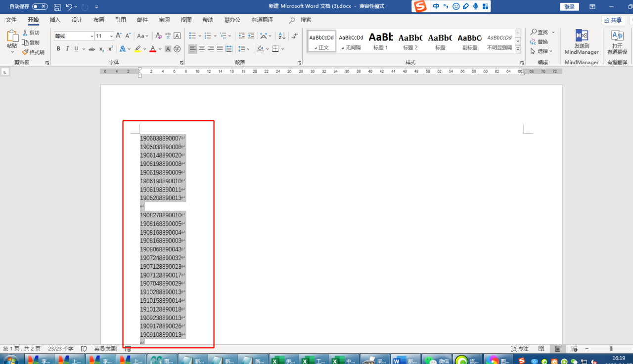Toggle Bold formatting
Image resolution: width=633 pixels, height=364 pixels.
coord(58,49)
